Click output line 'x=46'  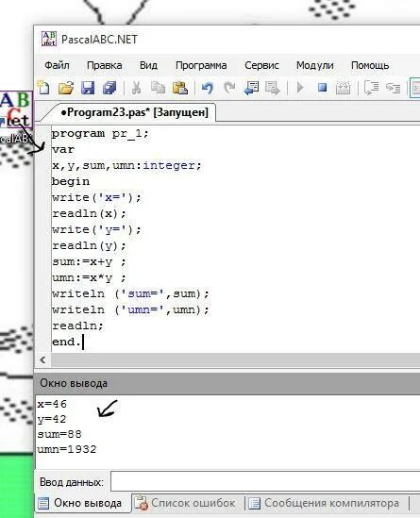point(52,404)
